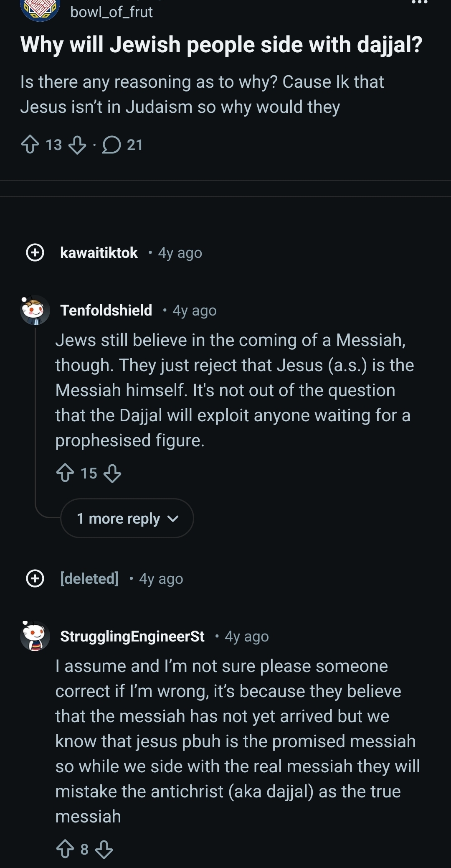The height and width of the screenshot is (868, 451).
Task: Expand the deleted user's collapsed comment
Action: click(35, 578)
